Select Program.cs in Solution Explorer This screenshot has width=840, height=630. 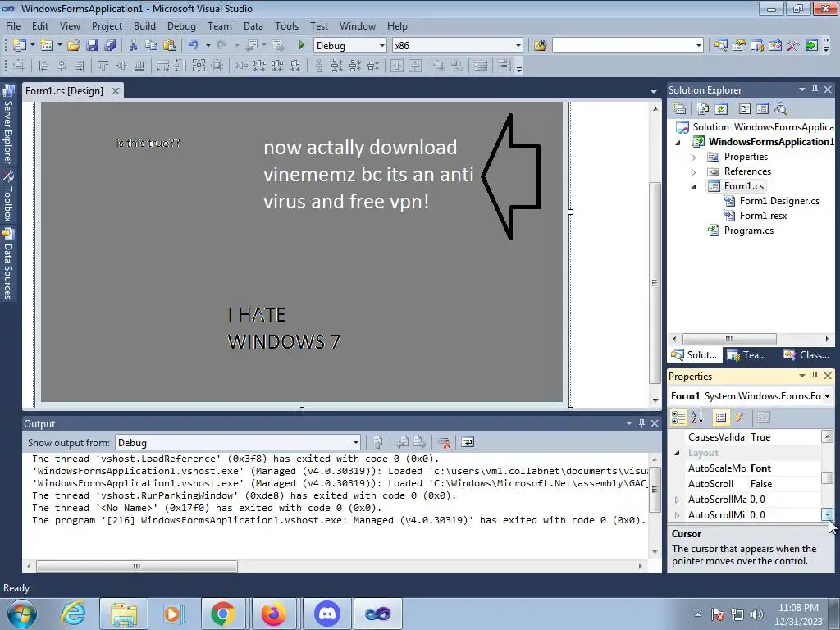point(748,231)
